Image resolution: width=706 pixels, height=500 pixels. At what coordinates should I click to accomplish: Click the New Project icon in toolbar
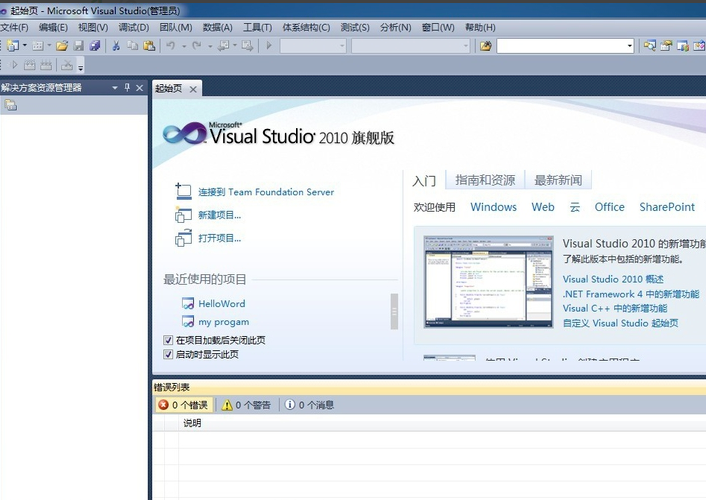coord(11,46)
